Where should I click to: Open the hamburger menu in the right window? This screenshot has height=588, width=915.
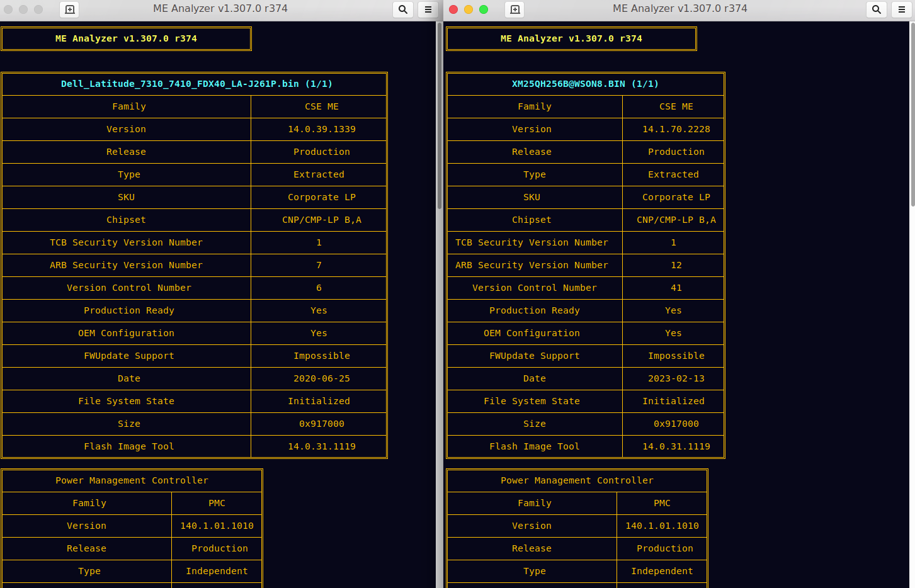pyautogui.click(x=902, y=9)
